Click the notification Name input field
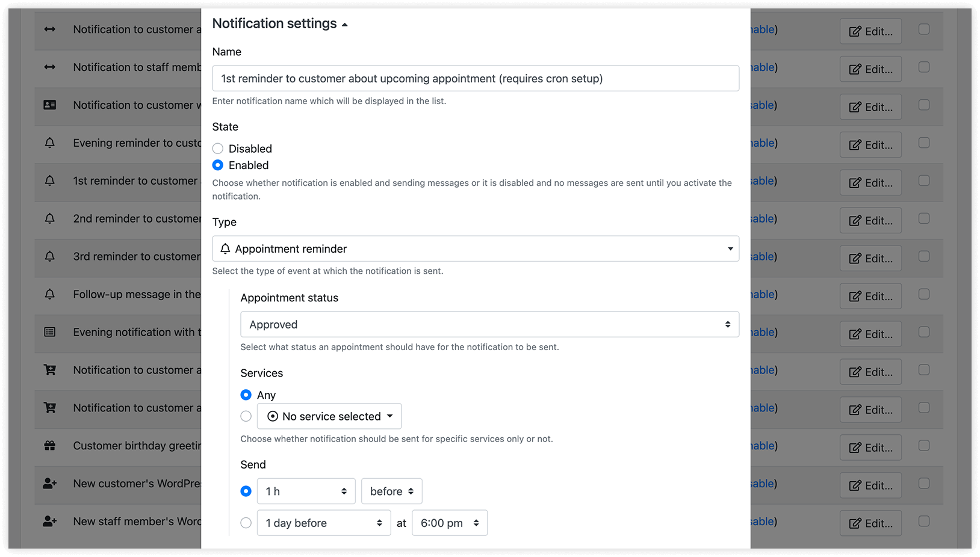 point(476,78)
